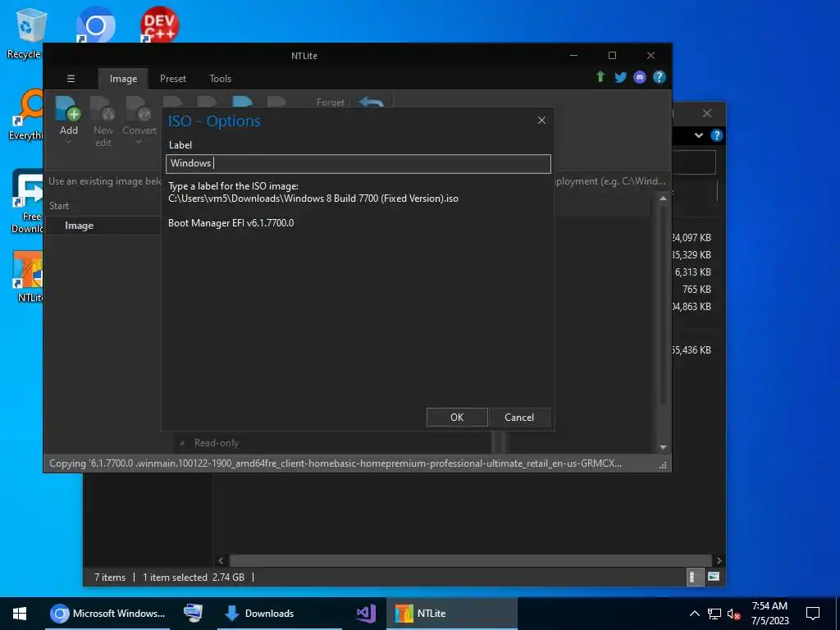
Task: Click the Start section header
Action: coord(59,206)
